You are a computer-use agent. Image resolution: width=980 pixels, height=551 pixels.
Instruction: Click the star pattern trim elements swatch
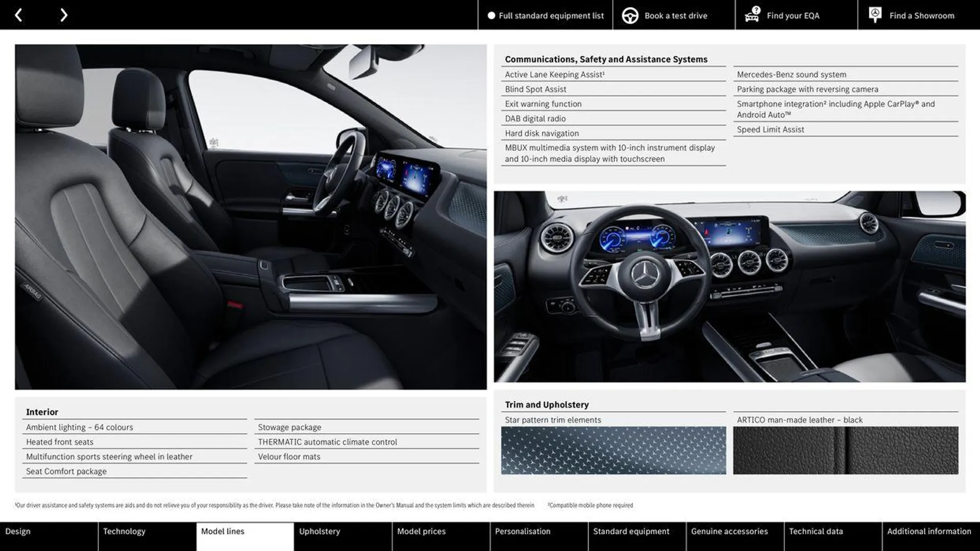click(x=612, y=451)
